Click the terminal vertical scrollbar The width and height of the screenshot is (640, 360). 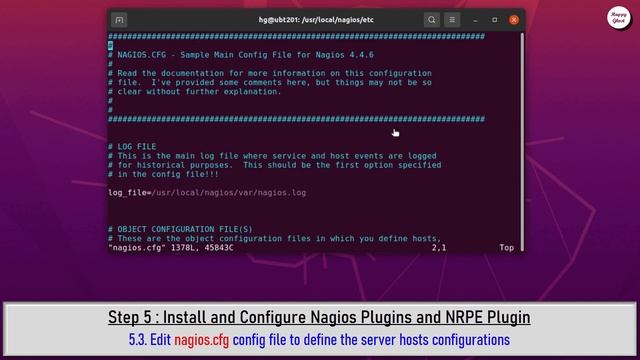tap(522, 141)
